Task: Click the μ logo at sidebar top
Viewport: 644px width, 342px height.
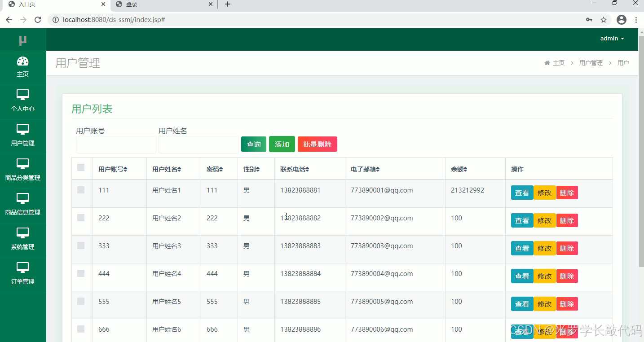Action: coord(23,40)
